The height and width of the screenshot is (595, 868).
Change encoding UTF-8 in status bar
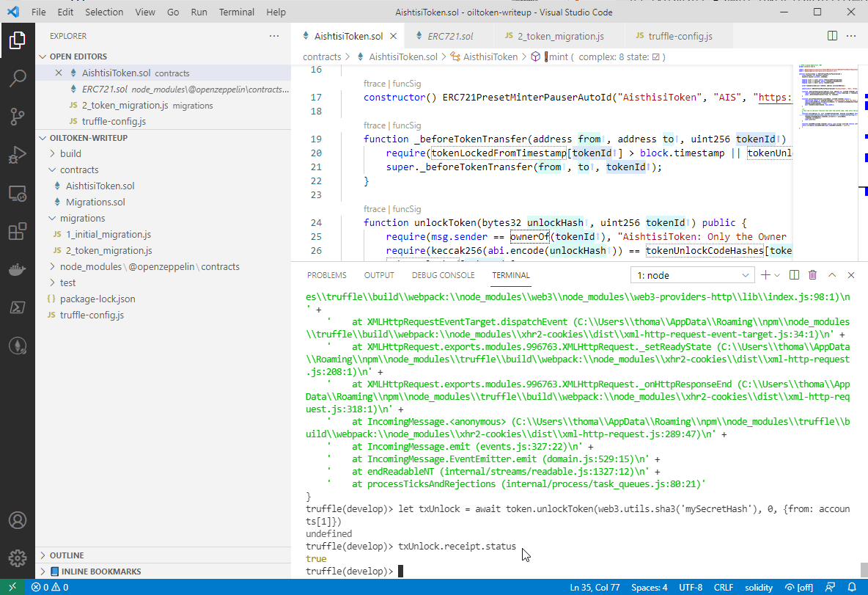(x=691, y=587)
